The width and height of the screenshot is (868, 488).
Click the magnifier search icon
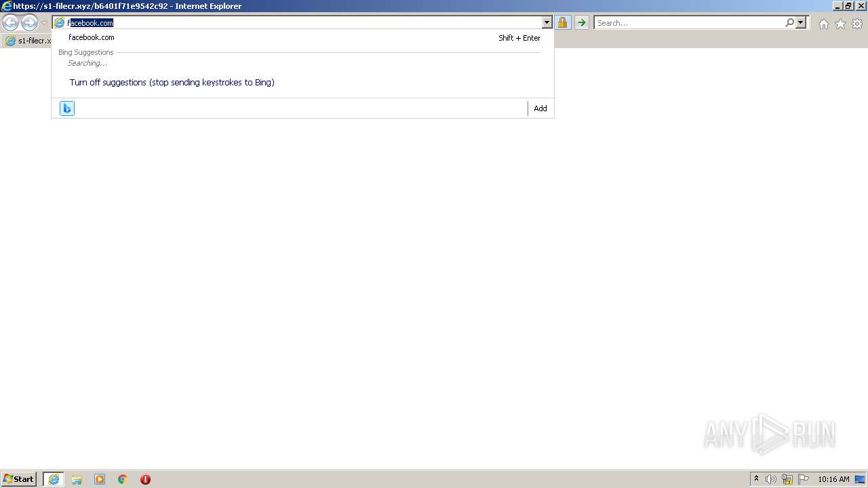(x=789, y=23)
